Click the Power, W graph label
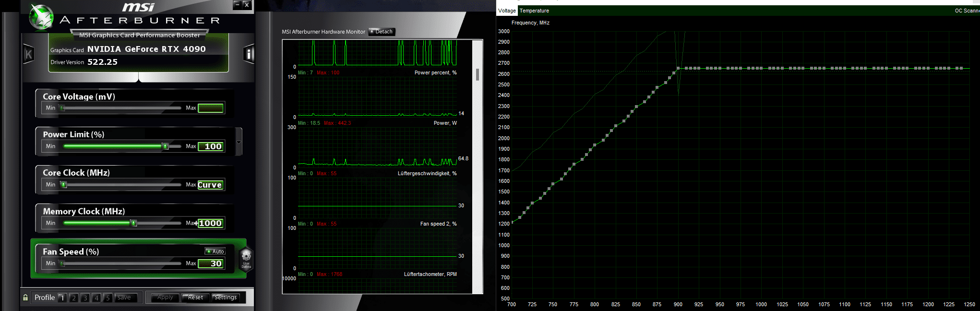 coord(445,123)
